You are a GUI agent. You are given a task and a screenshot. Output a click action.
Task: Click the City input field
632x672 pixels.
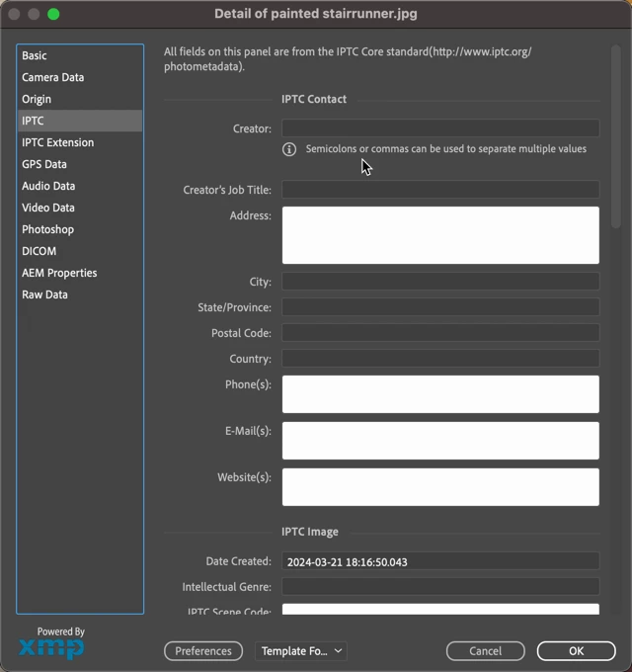pyautogui.click(x=440, y=281)
